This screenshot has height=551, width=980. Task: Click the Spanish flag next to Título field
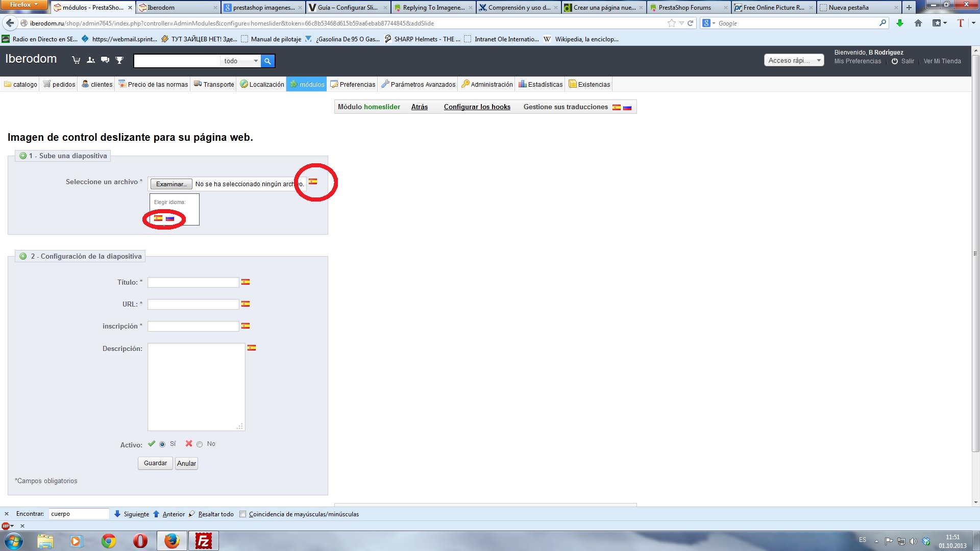click(246, 282)
